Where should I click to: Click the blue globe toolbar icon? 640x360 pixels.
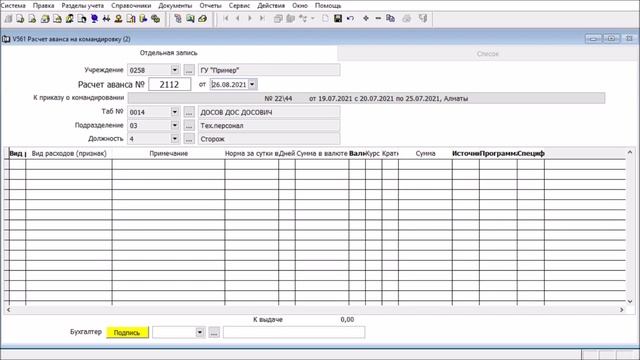(x=94, y=19)
